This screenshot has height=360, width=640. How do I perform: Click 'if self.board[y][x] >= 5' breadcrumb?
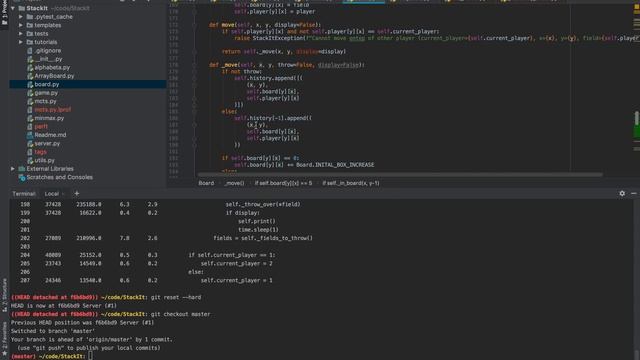click(x=283, y=183)
